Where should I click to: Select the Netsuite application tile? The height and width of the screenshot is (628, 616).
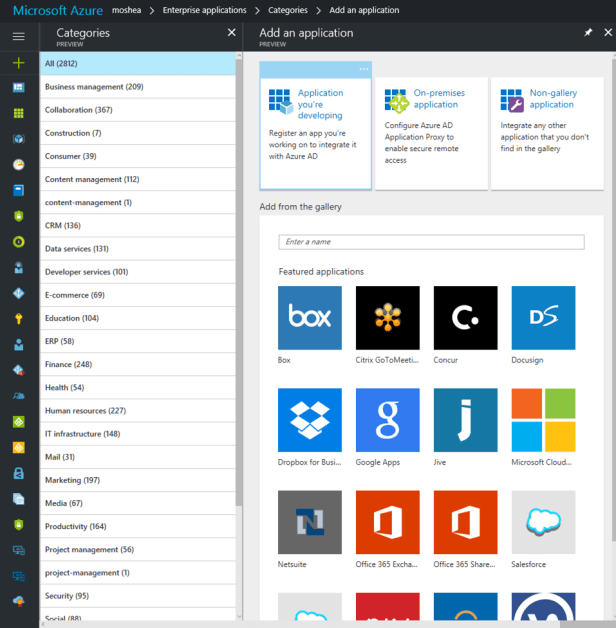pyautogui.click(x=309, y=522)
